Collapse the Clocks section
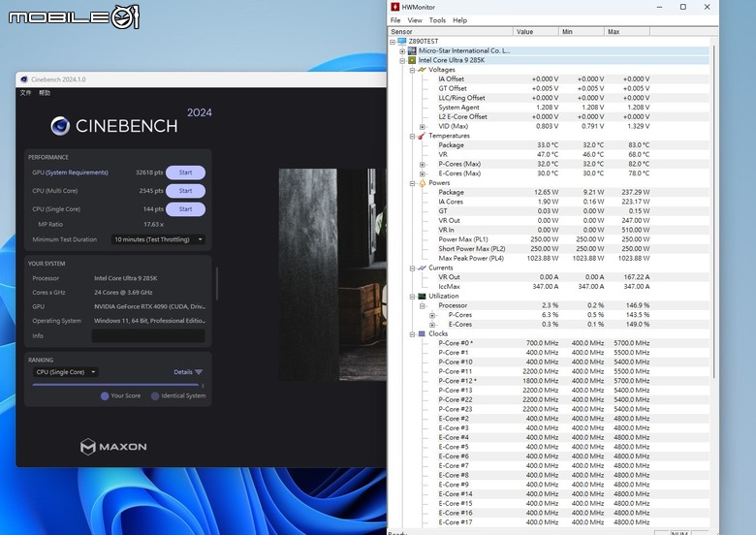 point(412,334)
